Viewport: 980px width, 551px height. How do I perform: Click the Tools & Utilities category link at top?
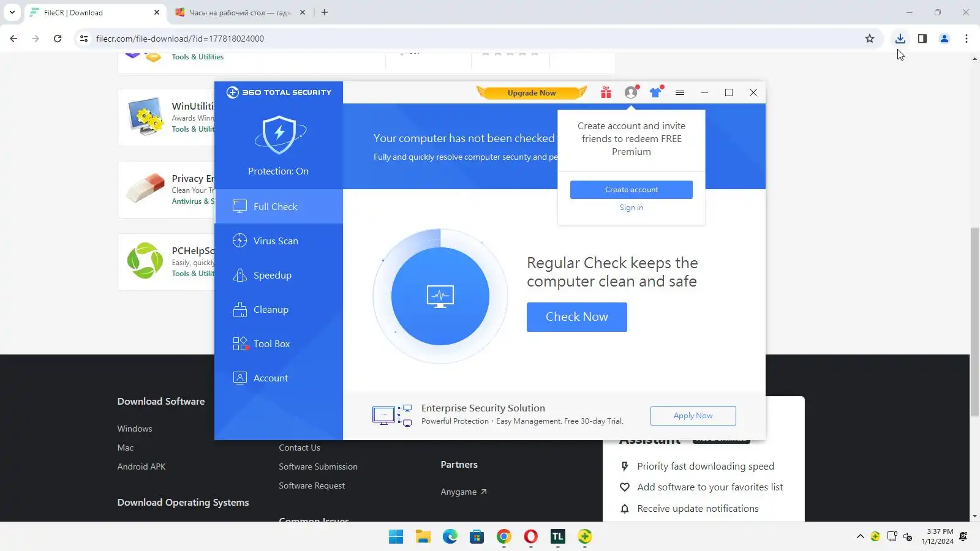point(197,57)
